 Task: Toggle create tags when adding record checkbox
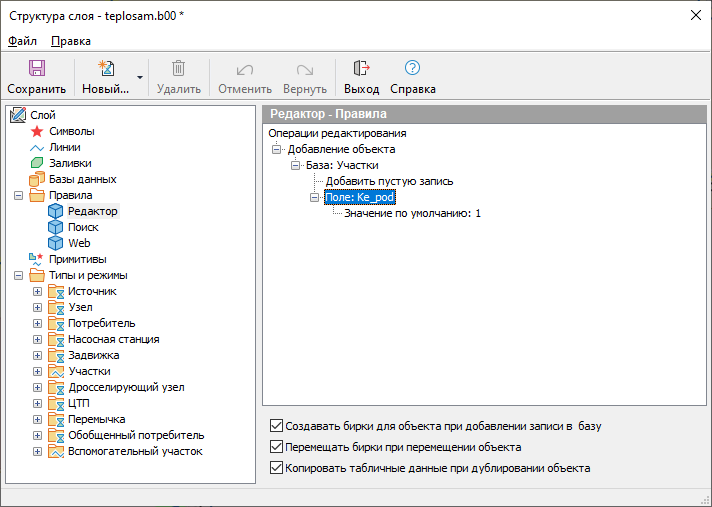pos(277,426)
